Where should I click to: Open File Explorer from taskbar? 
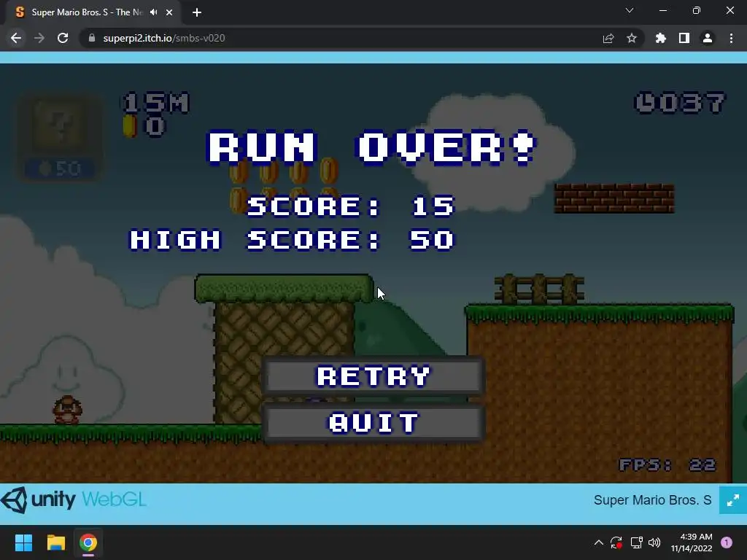[55, 542]
